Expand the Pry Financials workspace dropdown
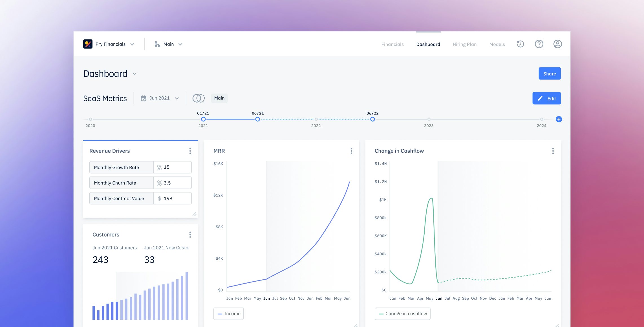 point(133,44)
